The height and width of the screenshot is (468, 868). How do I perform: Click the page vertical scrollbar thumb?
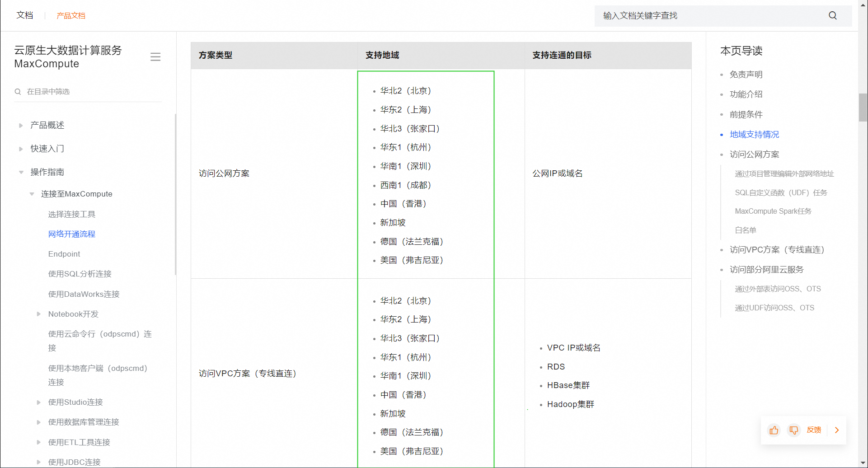coord(863,108)
